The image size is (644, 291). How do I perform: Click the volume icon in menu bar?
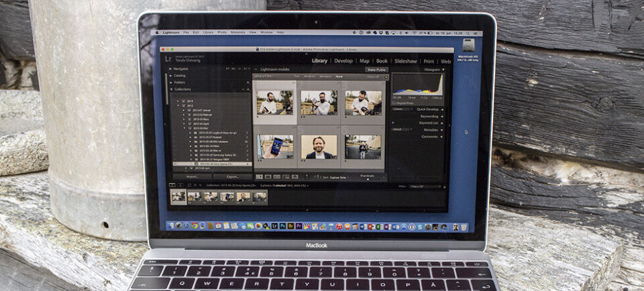pos(407,33)
